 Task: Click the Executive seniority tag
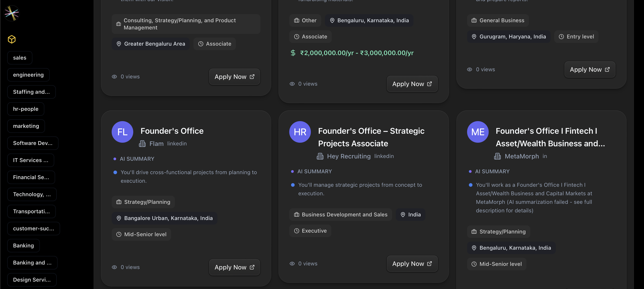coord(310,231)
